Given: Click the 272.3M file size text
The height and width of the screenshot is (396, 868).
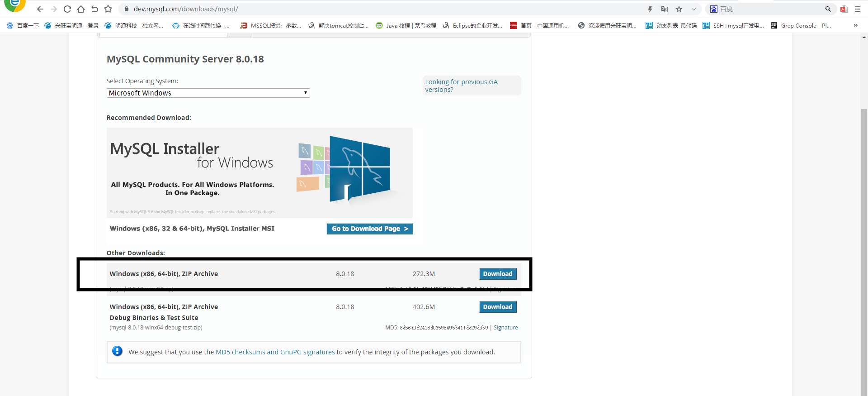Looking at the screenshot, I should pyautogui.click(x=424, y=274).
